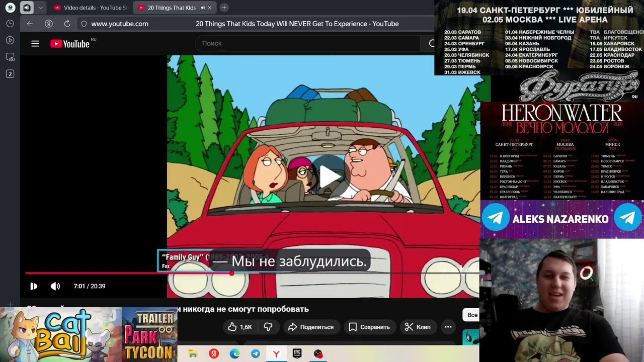The height and width of the screenshot is (362, 644).
Task: Click the Cat Bait game banner
Action: click(61, 334)
